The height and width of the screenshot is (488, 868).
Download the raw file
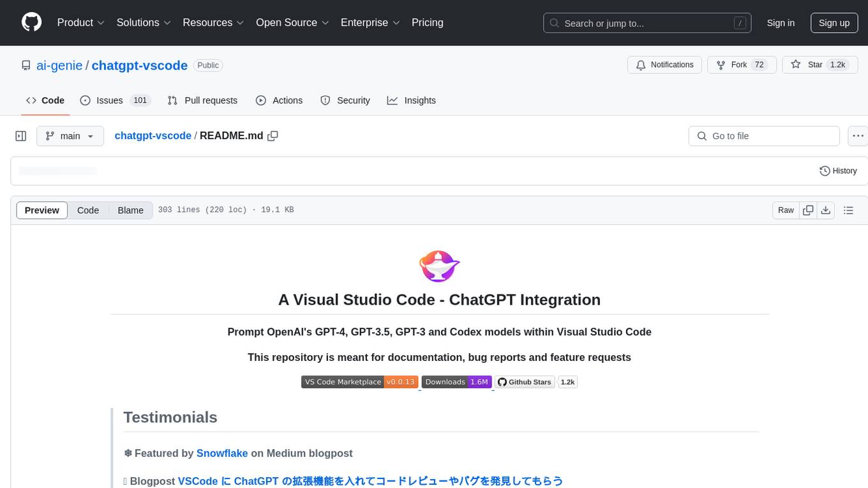[826, 210]
